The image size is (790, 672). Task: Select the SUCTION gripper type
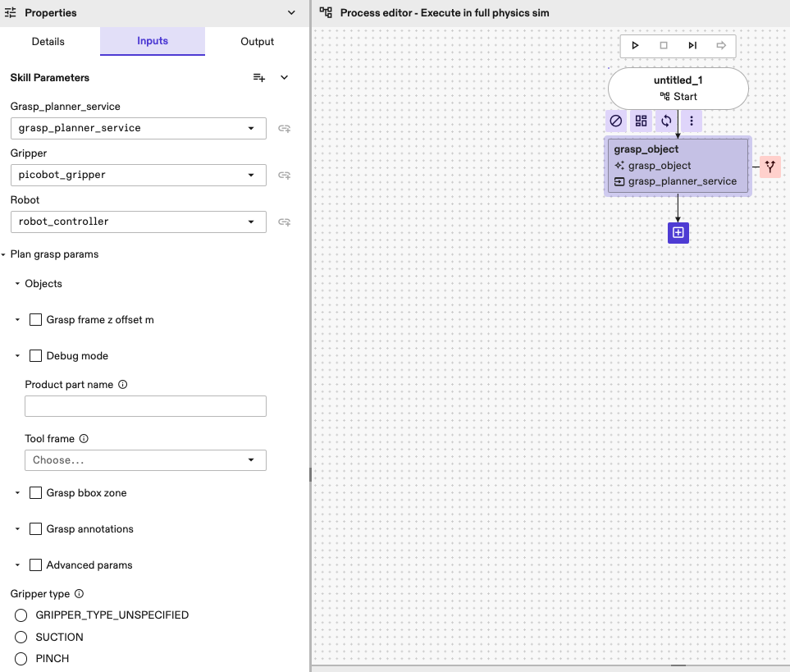tap(21, 637)
